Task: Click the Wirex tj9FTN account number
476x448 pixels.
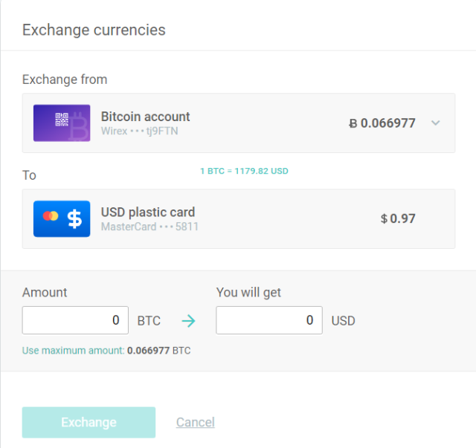Action: pyautogui.click(x=140, y=132)
